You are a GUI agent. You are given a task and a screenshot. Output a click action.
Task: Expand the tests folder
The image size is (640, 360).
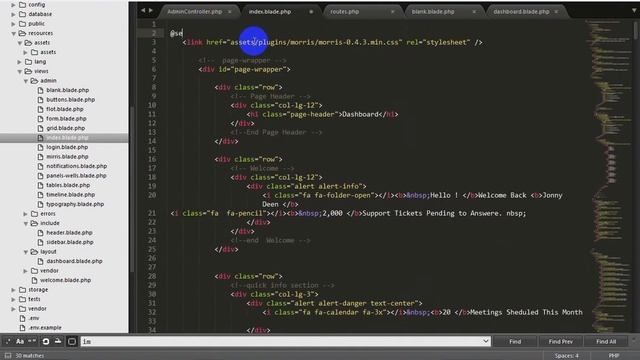coord(13,299)
